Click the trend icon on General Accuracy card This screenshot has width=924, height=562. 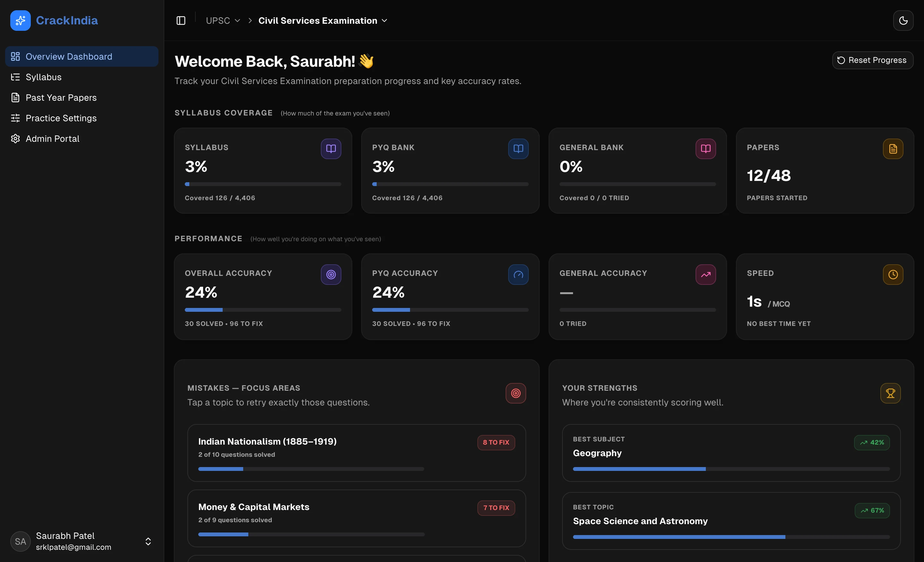click(706, 275)
